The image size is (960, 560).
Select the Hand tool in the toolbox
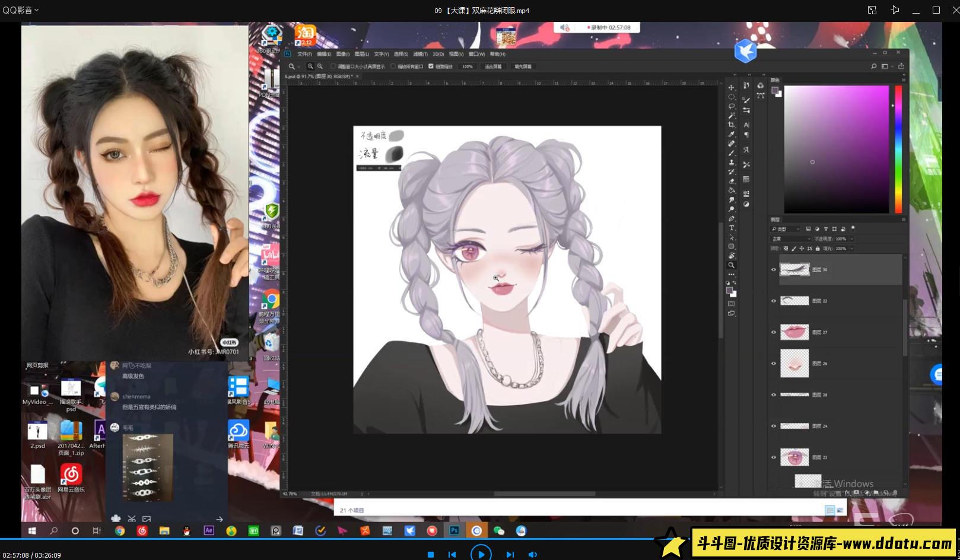tap(732, 255)
